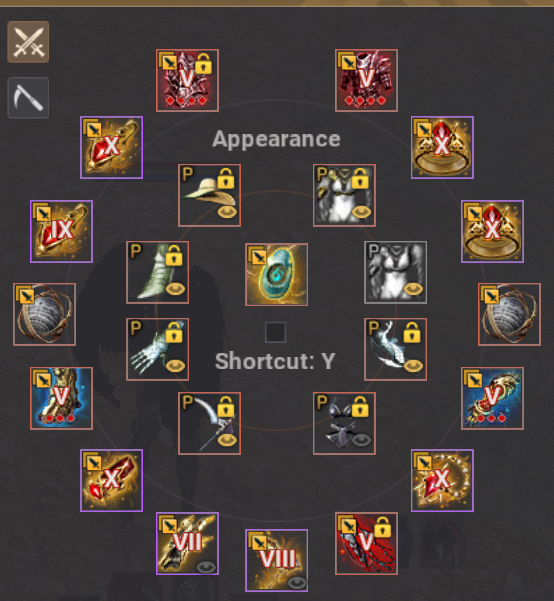Click the red awakening weapon with lock
This screenshot has height=601, width=554.
click(x=366, y=544)
